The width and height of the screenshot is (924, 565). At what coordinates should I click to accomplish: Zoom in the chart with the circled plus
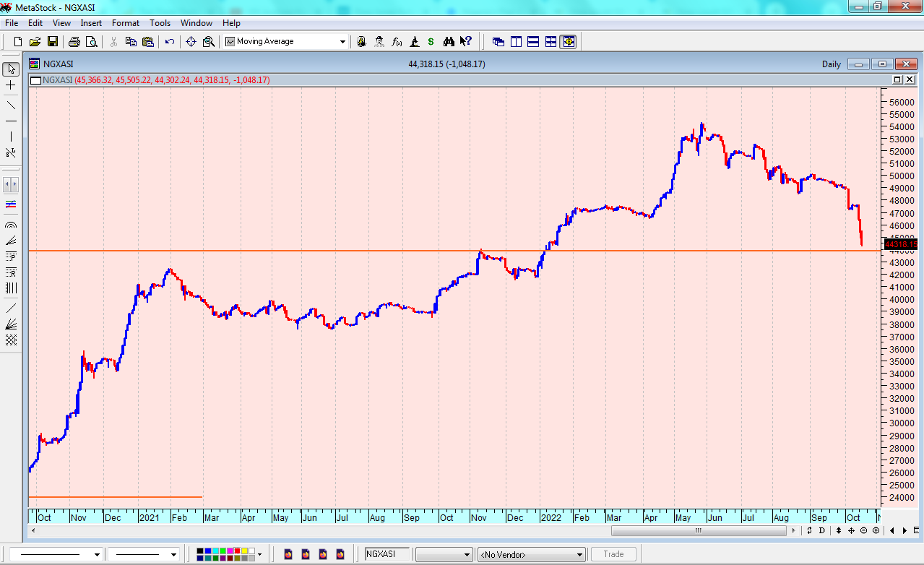pyautogui.click(x=876, y=530)
